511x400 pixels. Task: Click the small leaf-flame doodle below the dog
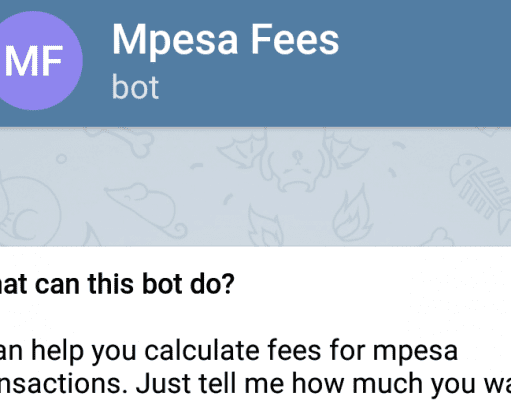pos(265,227)
